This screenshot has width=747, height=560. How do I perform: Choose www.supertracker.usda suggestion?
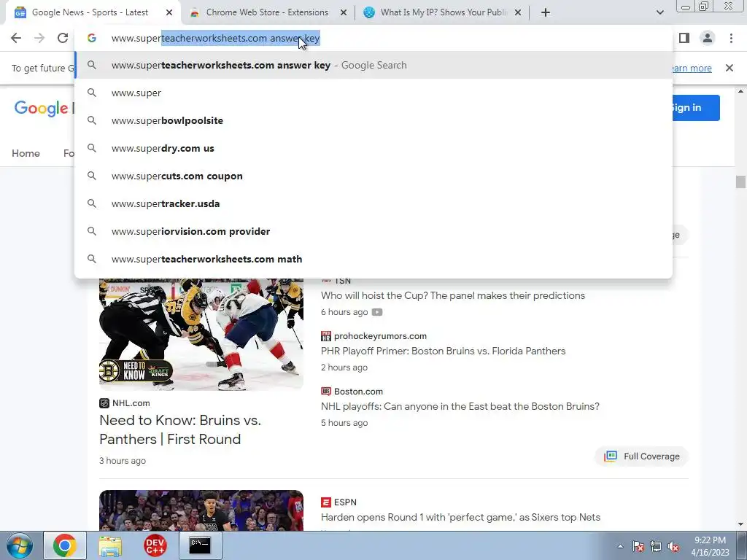click(373, 203)
